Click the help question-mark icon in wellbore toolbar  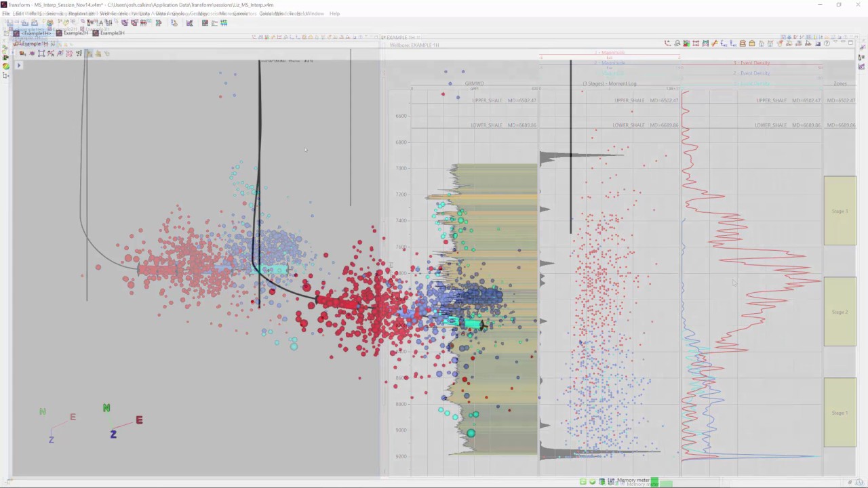coord(827,43)
